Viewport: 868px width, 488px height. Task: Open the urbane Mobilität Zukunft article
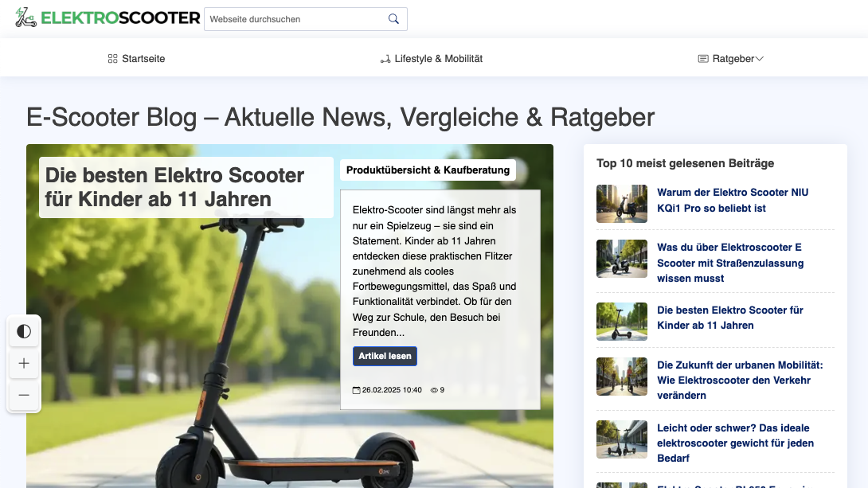tap(742, 380)
